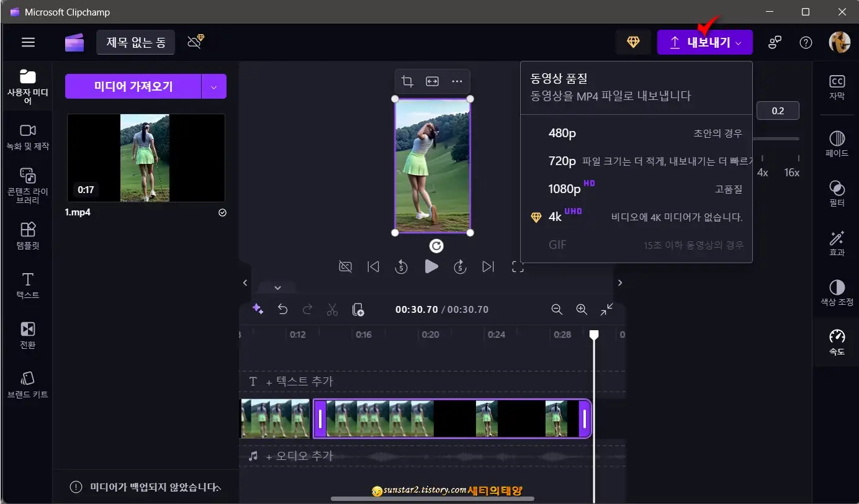Select the 템플릿 sidebar icon
The height and width of the screenshot is (504, 859).
(x=27, y=236)
